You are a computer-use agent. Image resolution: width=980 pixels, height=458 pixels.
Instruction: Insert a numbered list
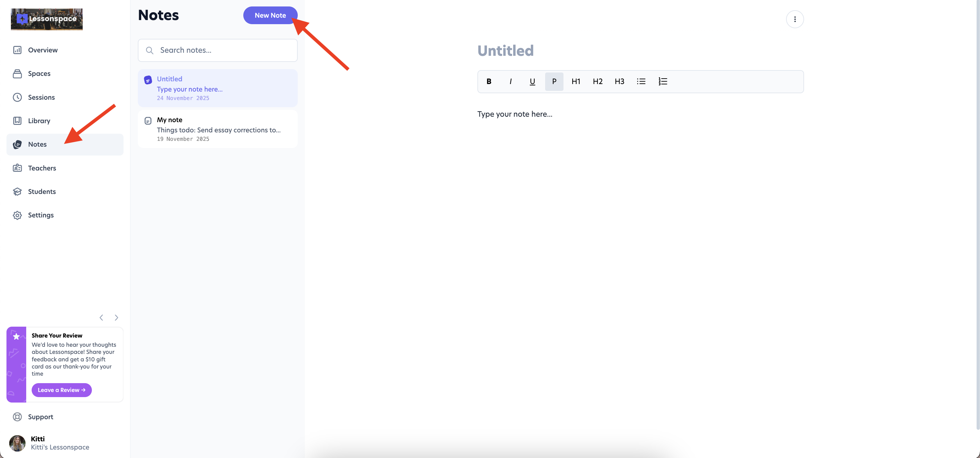(663, 81)
